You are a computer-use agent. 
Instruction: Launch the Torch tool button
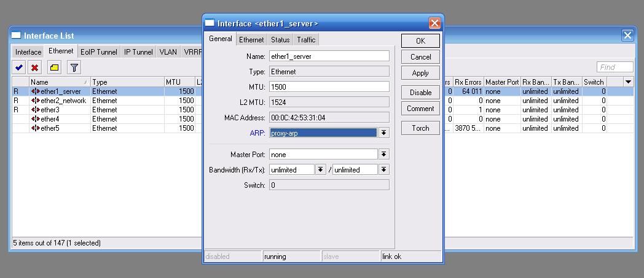click(420, 128)
